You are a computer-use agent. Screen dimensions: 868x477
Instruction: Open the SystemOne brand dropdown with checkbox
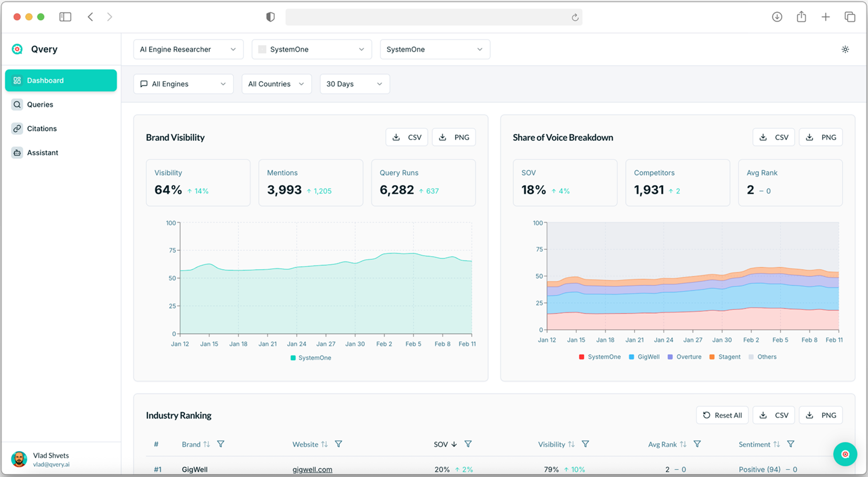[x=311, y=49]
